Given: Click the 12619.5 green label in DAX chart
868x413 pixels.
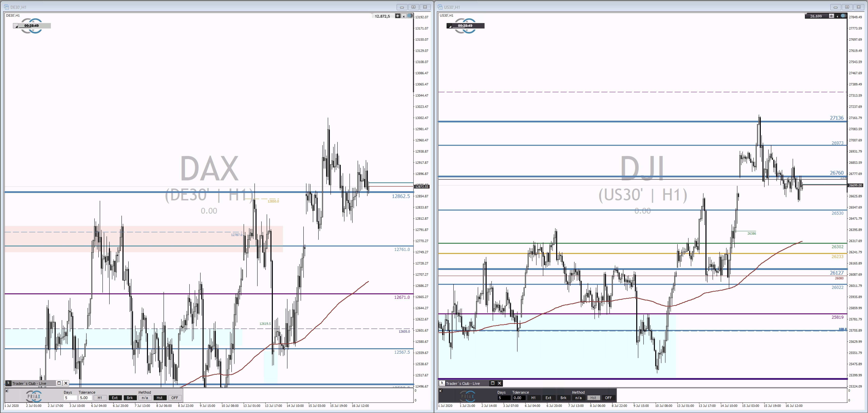Looking at the screenshot, I should point(265,324).
